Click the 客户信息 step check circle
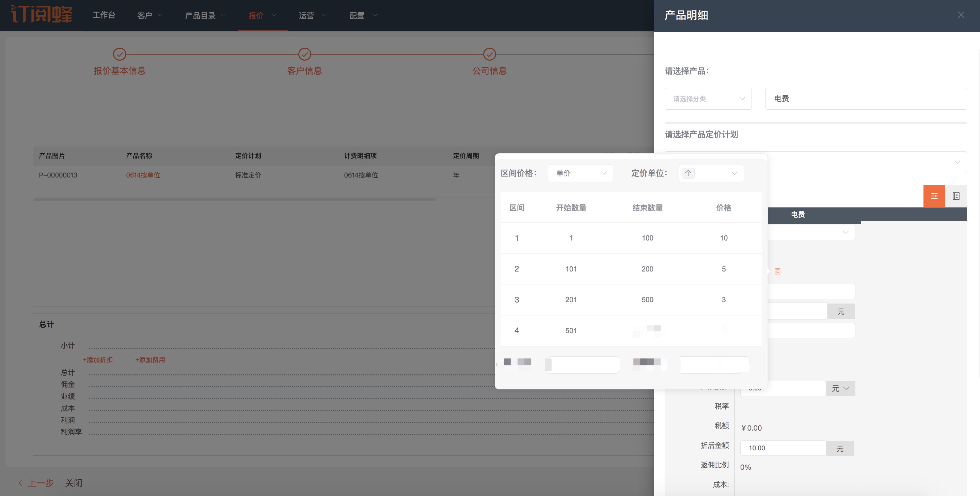Image resolution: width=980 pixels, height=496 pixels. click(304, 54)
